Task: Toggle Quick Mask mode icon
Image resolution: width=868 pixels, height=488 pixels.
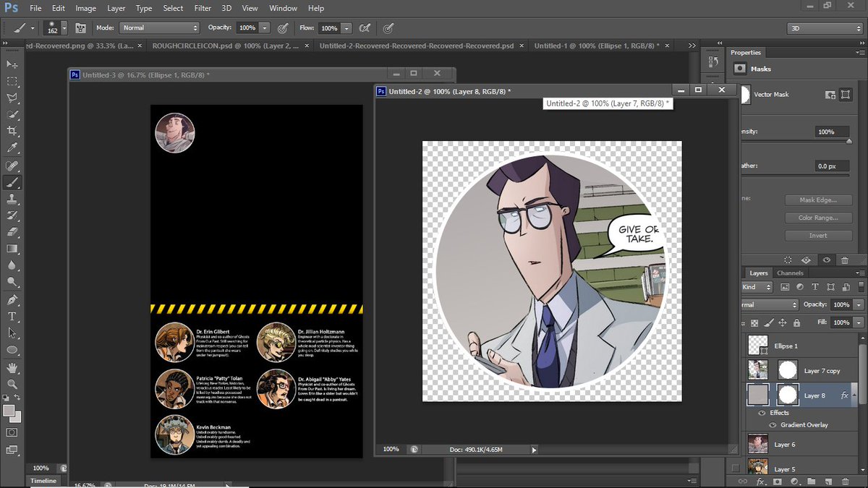Action: 12,432
